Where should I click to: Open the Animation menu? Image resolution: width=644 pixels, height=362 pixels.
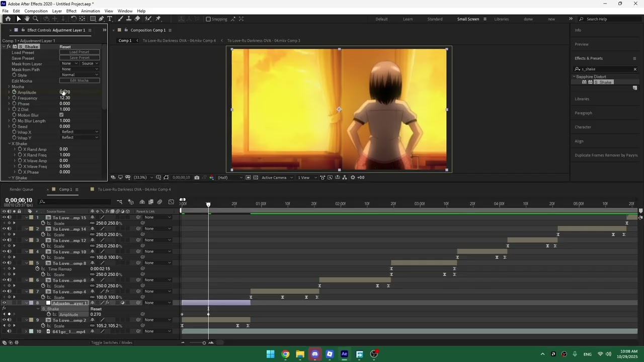[91, 11]
